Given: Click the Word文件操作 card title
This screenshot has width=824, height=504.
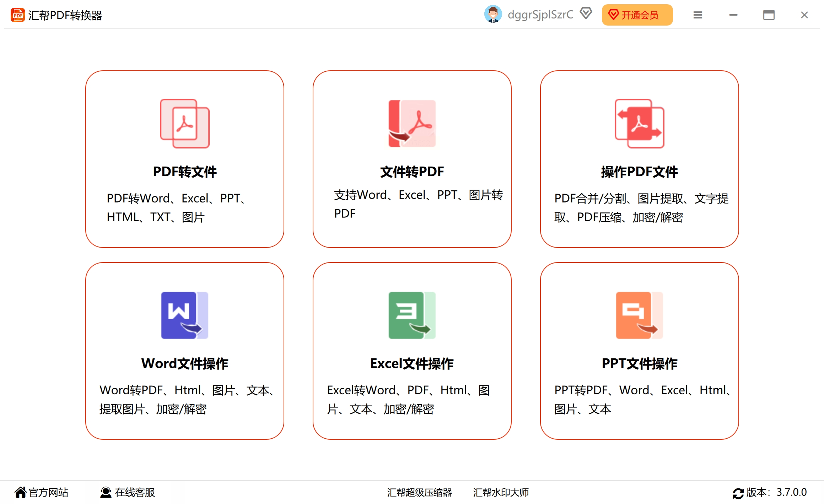Looking at the screenshot, I should (x=185, y=363).
